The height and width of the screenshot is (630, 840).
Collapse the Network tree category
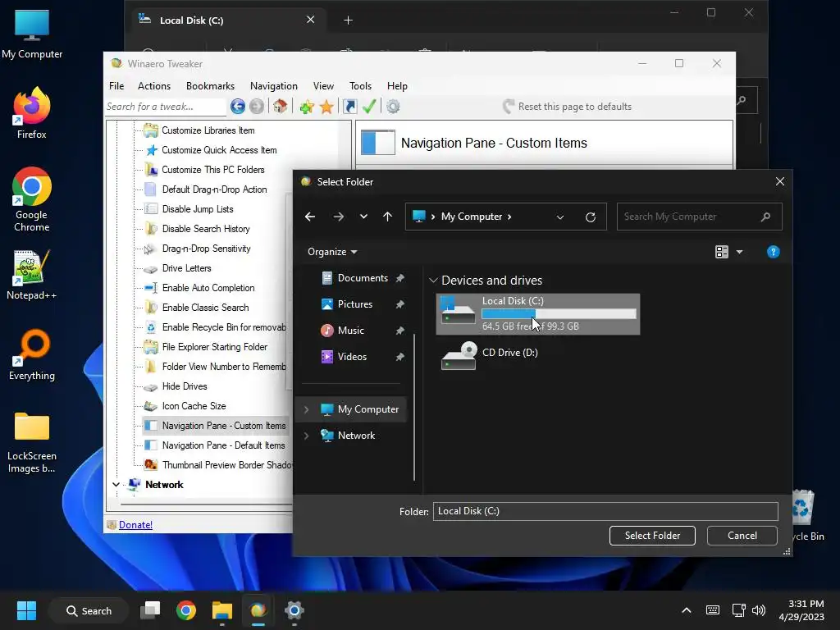point(116,485)
